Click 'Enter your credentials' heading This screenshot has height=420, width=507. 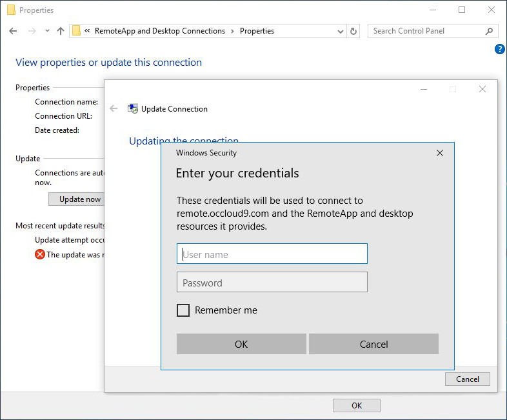tap(237, 174)
